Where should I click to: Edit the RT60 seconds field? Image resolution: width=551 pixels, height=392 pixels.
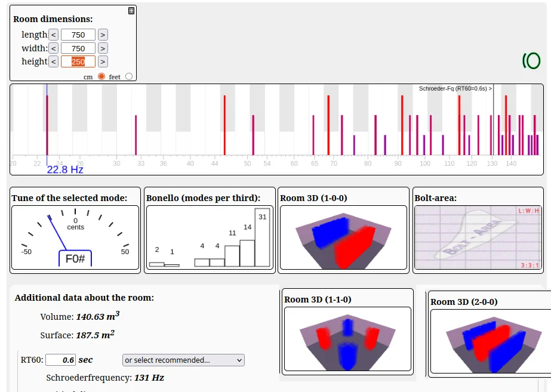[x=60, y=360]
